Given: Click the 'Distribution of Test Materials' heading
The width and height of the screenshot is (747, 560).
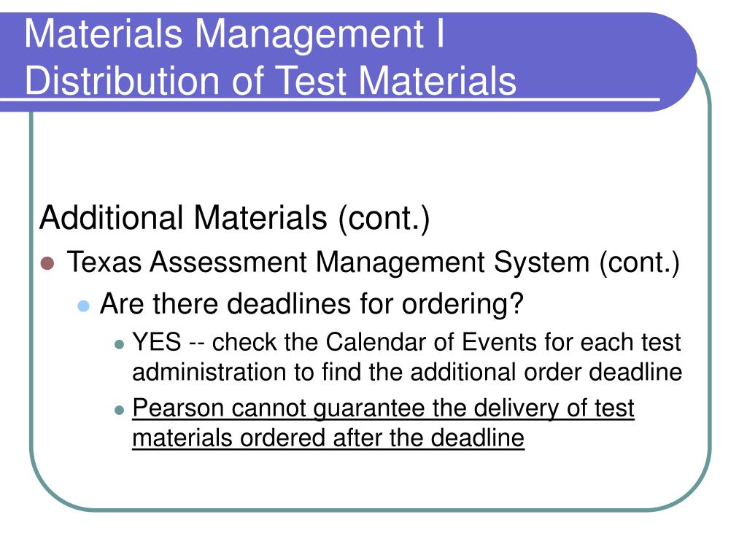Looking at the screenshot, I should tap(271, 80).
